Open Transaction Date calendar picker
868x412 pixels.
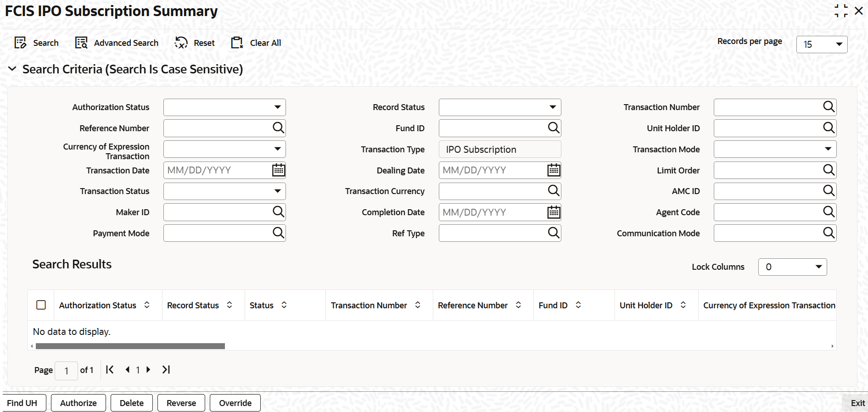click(278, 170)
